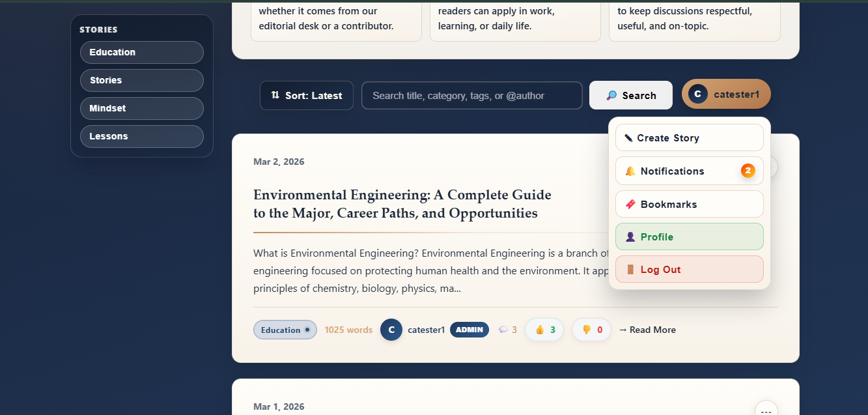
Task: Select the Profile person icon in menu
Action: 630,237
